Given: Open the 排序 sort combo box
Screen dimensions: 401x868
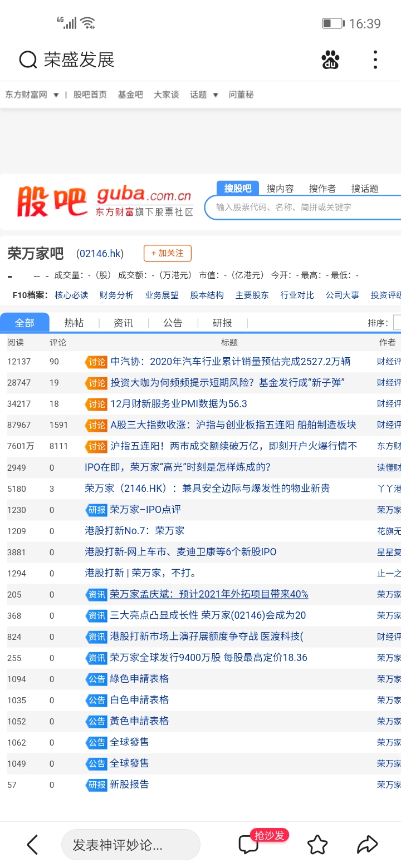Looking at the screenshot, I should (397, 323).
